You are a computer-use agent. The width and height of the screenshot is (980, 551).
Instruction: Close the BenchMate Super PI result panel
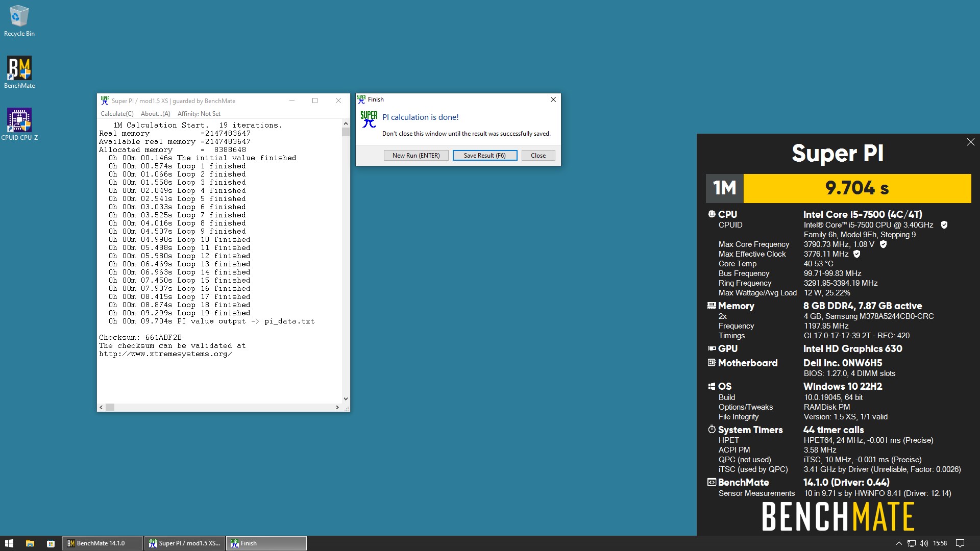970,142
